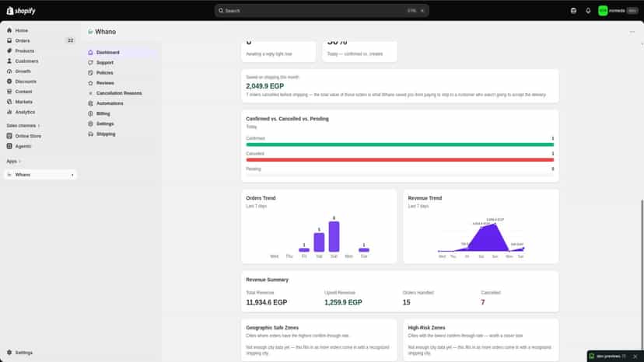The width and height of the screenshot is (644, 362).
Task: Click Orders Handled value 15
Action: pyautogui.click(x=407, y=302)
